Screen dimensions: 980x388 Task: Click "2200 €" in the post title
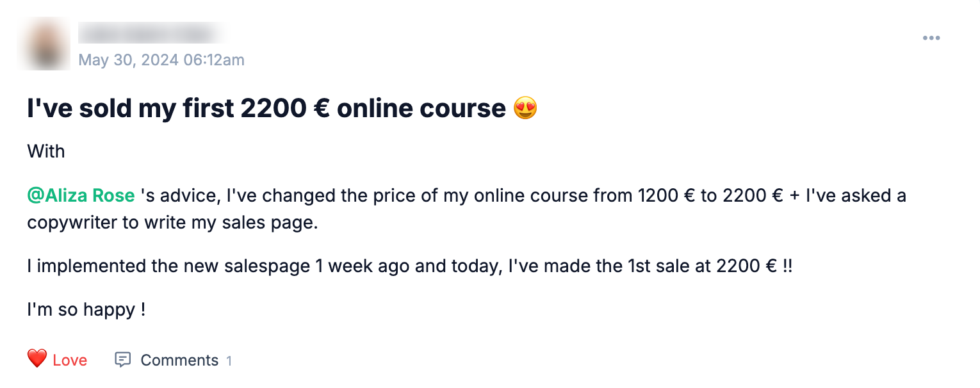click(284, 109)
